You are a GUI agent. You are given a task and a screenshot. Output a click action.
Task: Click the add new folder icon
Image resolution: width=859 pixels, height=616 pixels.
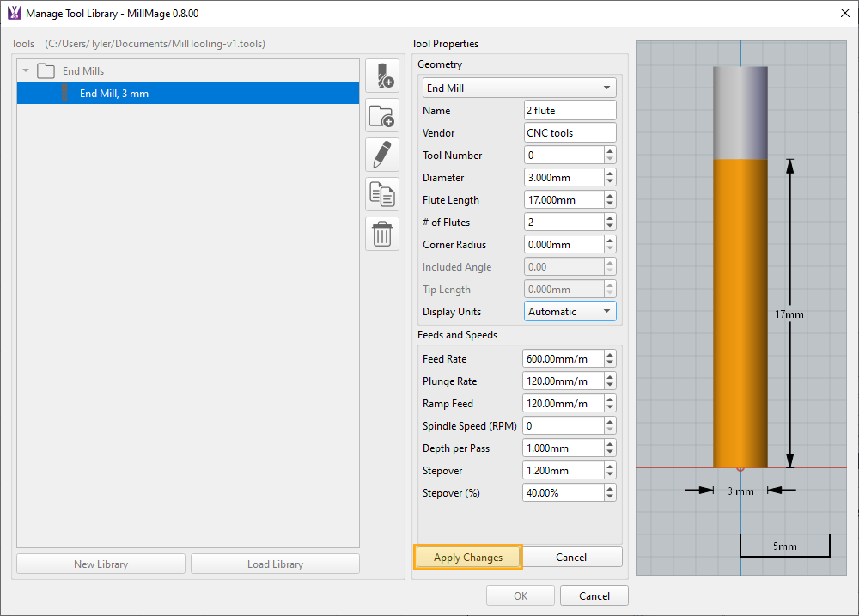point(382,115)
